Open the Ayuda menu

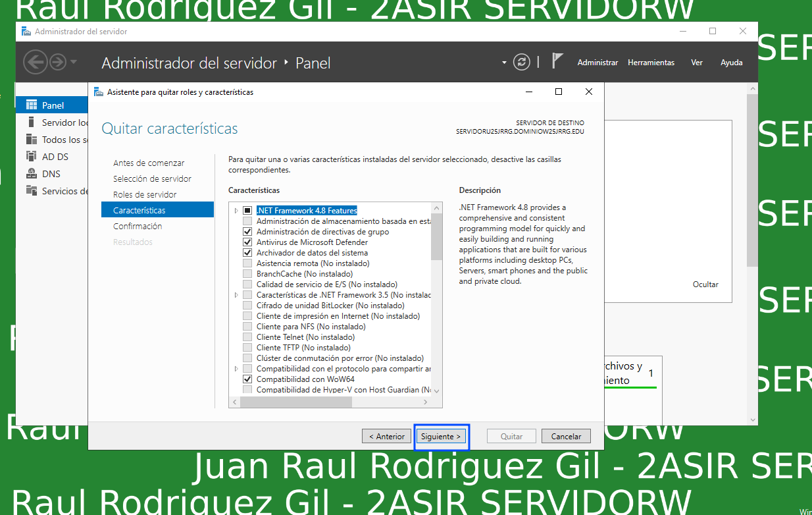coord(732,63)
